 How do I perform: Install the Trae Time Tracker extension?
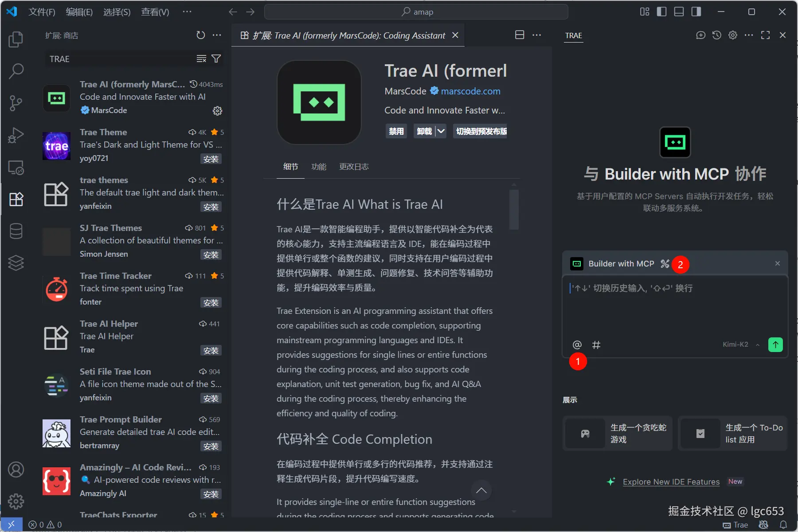coord(211,303)
